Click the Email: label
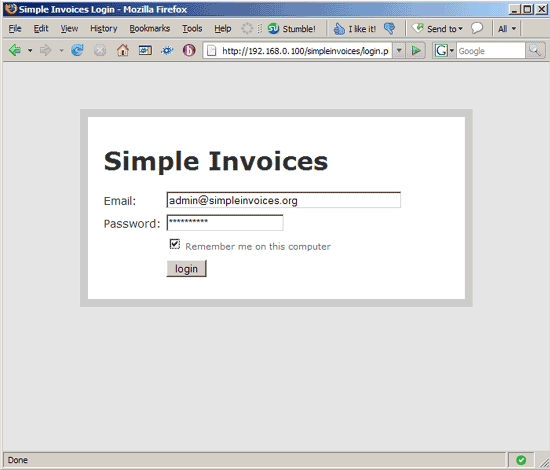Screen dimensions: 550x470 tap(120, 201)
